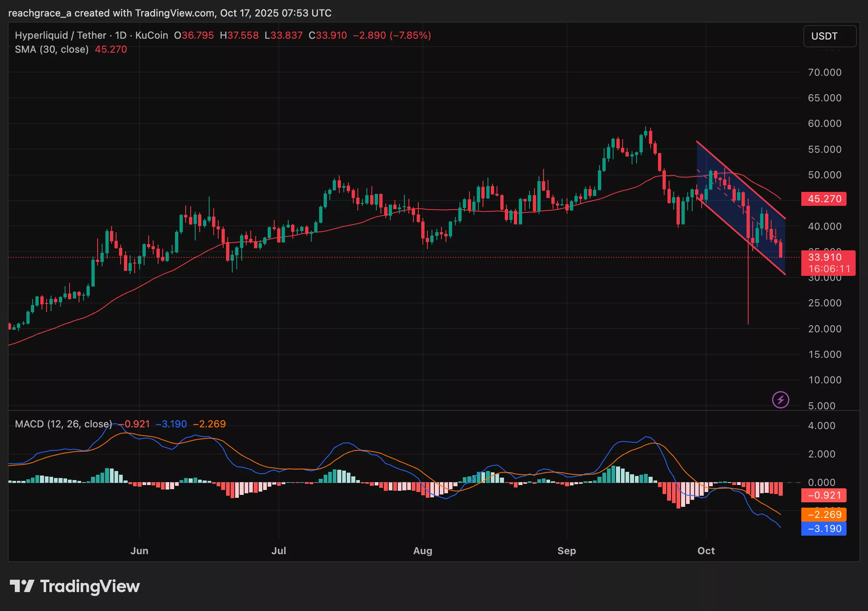Image resolution: width=868 pixels, height=611 pixels.
Task: Click the lightning-bolt quick trade icon
Action: (x=780, y=399)
